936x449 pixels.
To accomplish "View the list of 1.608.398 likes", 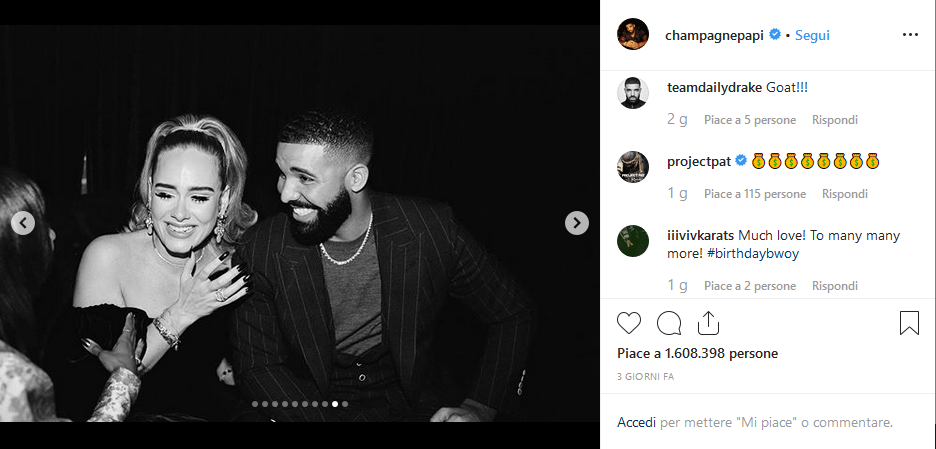I will tap(697, 353).
